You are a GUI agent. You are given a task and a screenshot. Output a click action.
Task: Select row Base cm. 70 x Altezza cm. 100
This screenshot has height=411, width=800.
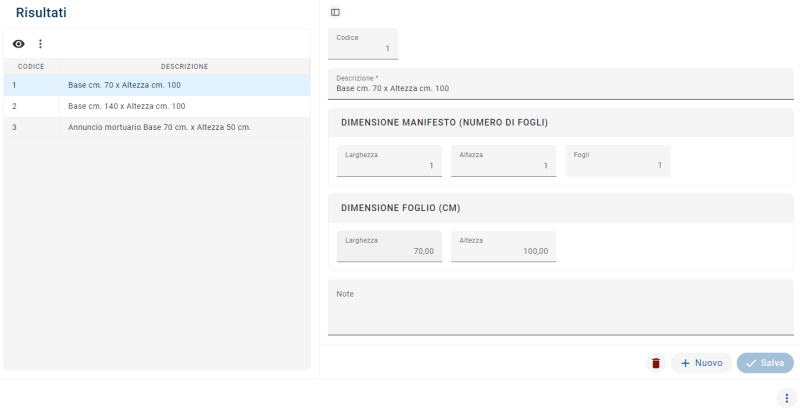point(125,85)
